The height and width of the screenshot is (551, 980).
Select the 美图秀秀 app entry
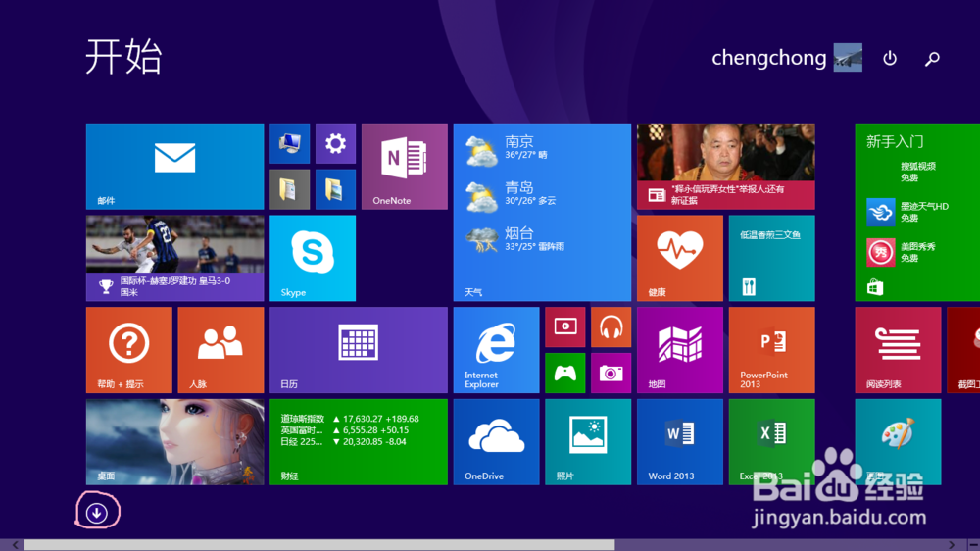coord(902,252)
